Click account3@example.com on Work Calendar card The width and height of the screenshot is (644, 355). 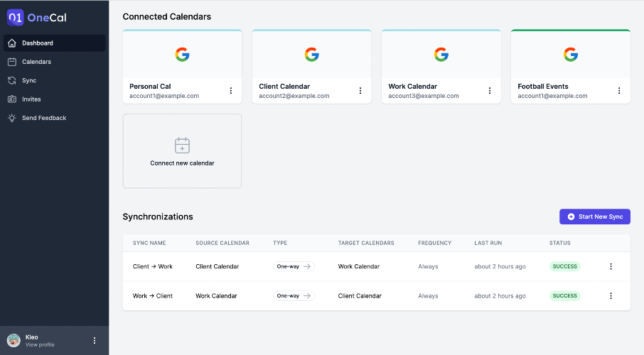[424, 96]
